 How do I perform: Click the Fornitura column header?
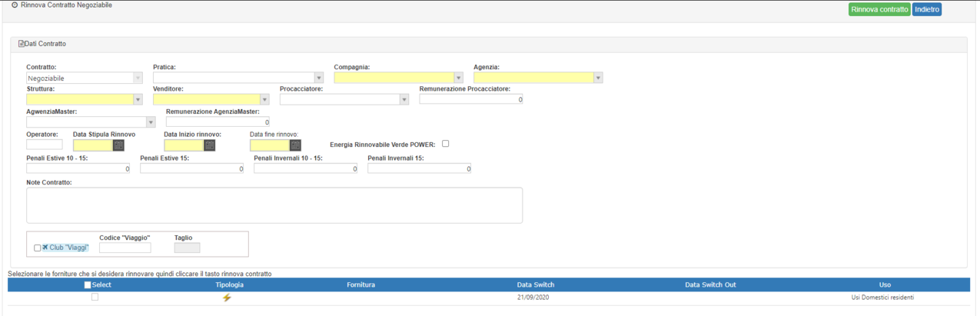[360, 285]
